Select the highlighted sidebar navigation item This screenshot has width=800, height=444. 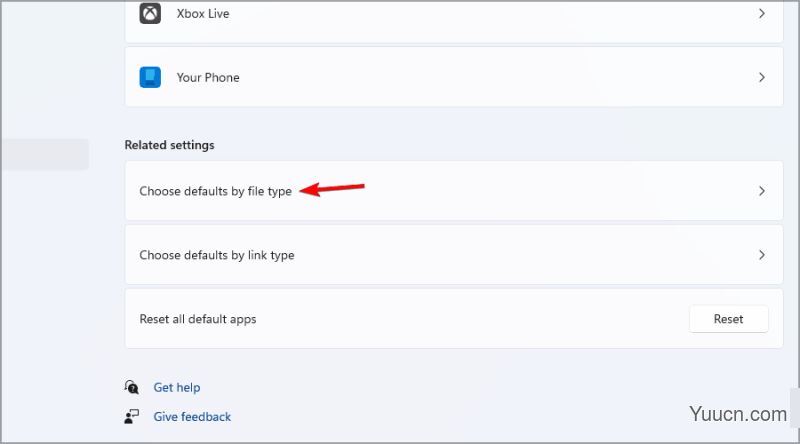click(x=44, y=154)
